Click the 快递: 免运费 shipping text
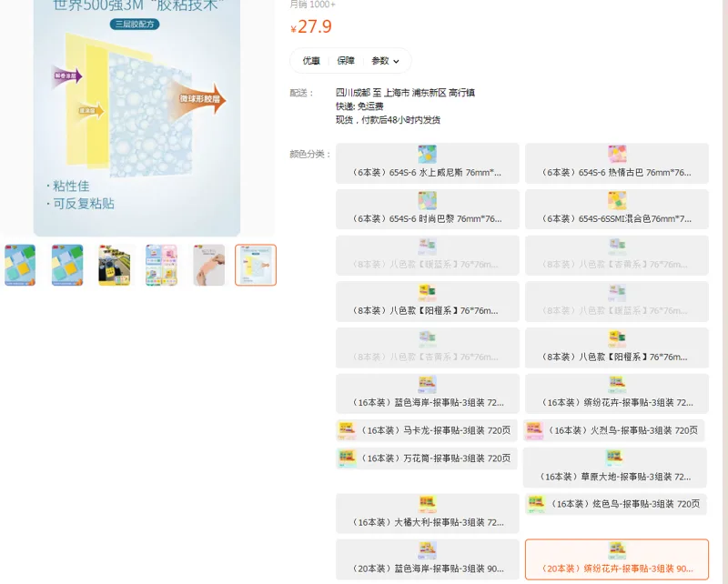Viewport: 728px width, 584px height. 359,106
